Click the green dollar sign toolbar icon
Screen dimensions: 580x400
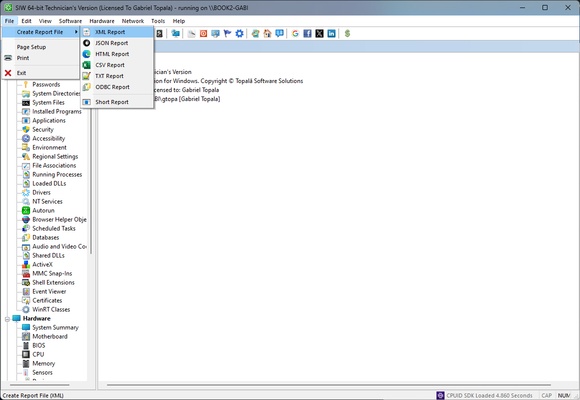tap(347, 34)
